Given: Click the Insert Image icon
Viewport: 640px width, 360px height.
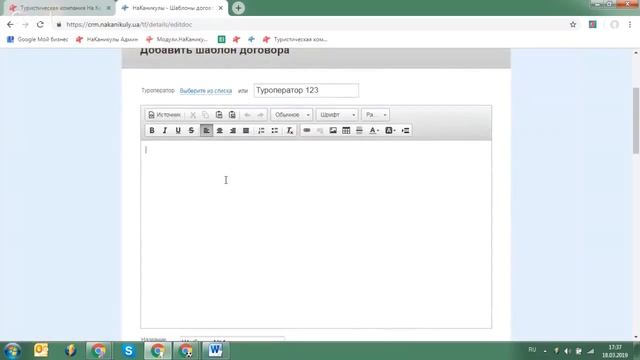Looking at the screenshot, I should point(333,130).
